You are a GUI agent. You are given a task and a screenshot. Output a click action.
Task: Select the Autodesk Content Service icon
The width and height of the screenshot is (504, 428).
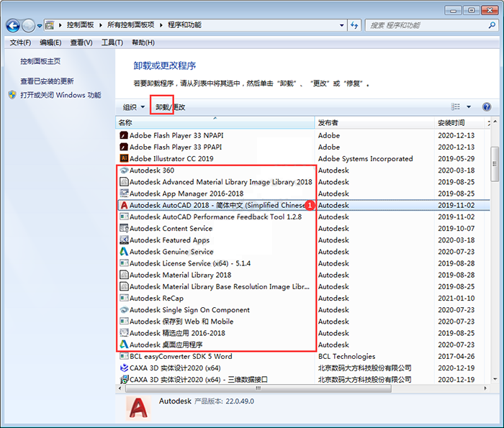tap(124, 228)
